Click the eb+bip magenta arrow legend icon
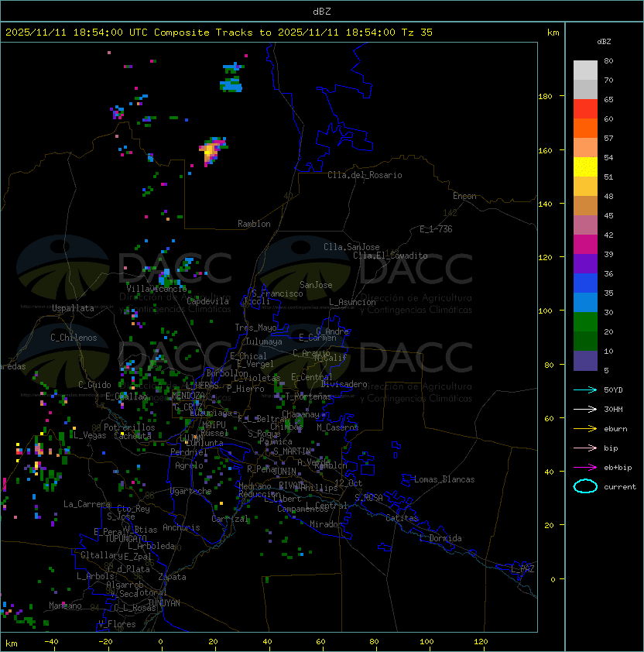The width and height of the screenshot is (644, 652). (585, 468)
